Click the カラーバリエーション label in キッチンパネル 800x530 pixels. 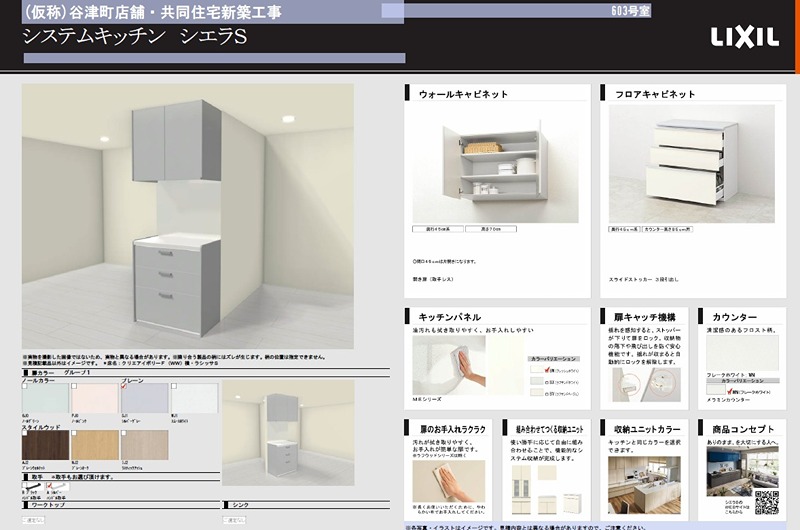click(554, 359)
